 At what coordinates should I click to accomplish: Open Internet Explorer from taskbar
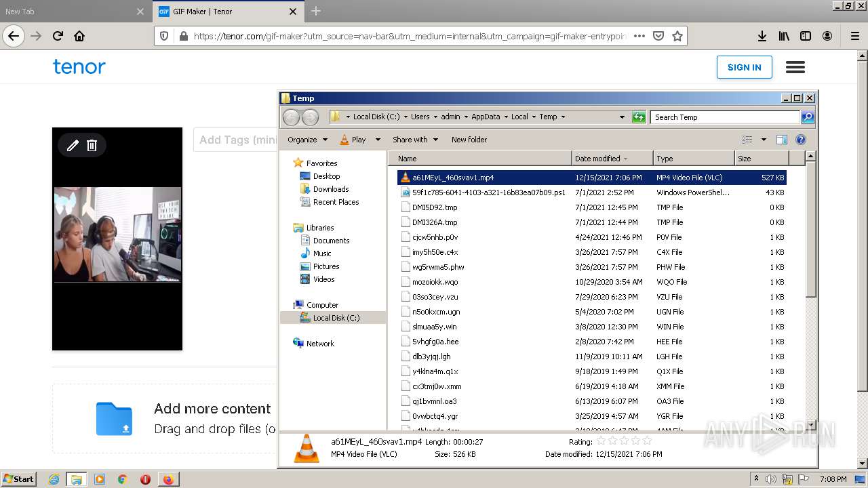pos(54,479)
